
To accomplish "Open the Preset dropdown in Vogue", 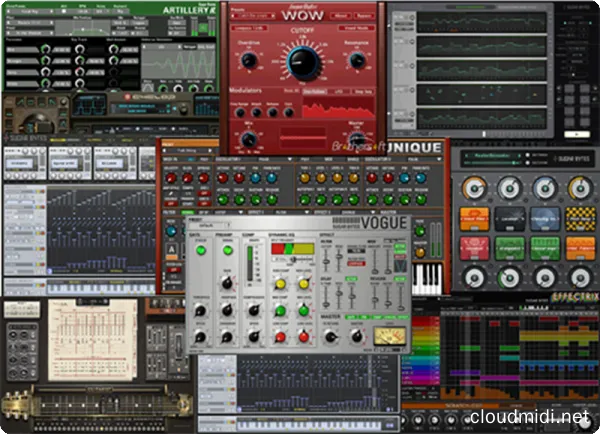I will tap(210, 225).
